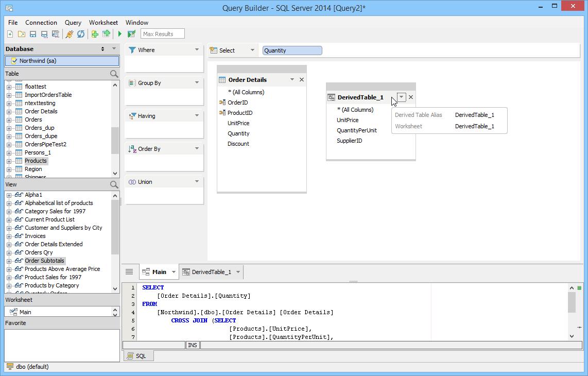Close the DerivedTable_1 box

tap(411, 97)
